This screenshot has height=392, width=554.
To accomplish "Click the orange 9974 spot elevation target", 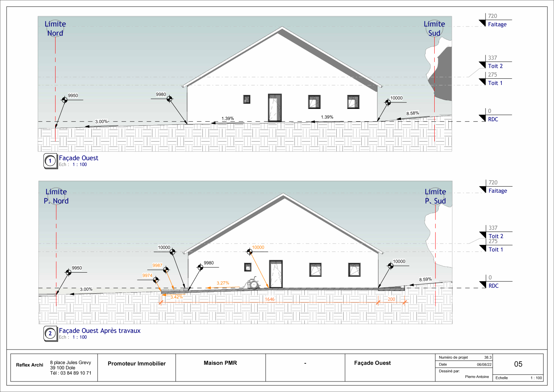I will [x=156, y=280].
